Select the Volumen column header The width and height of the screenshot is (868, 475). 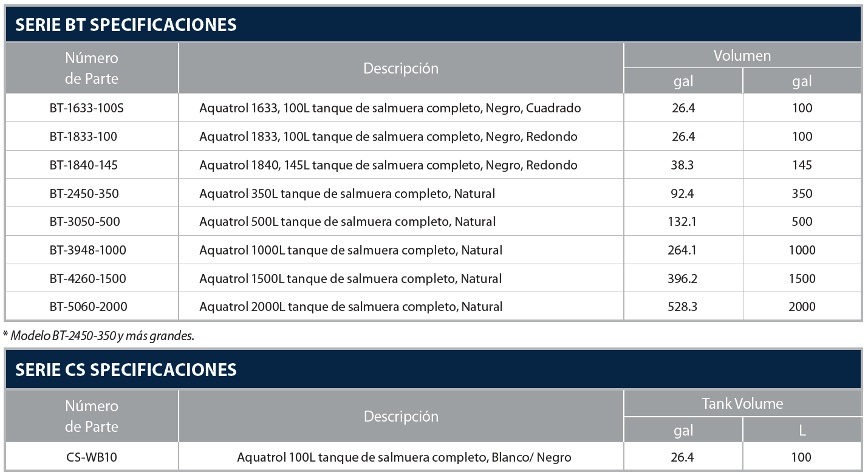[x=742, y=55]
